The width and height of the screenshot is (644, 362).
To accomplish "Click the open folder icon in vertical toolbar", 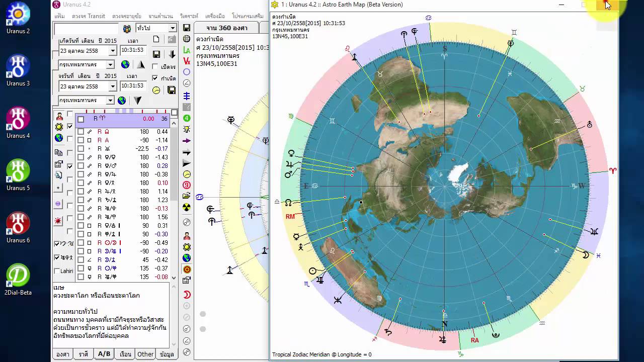I will pyautogui.click(x=187, y=196).
